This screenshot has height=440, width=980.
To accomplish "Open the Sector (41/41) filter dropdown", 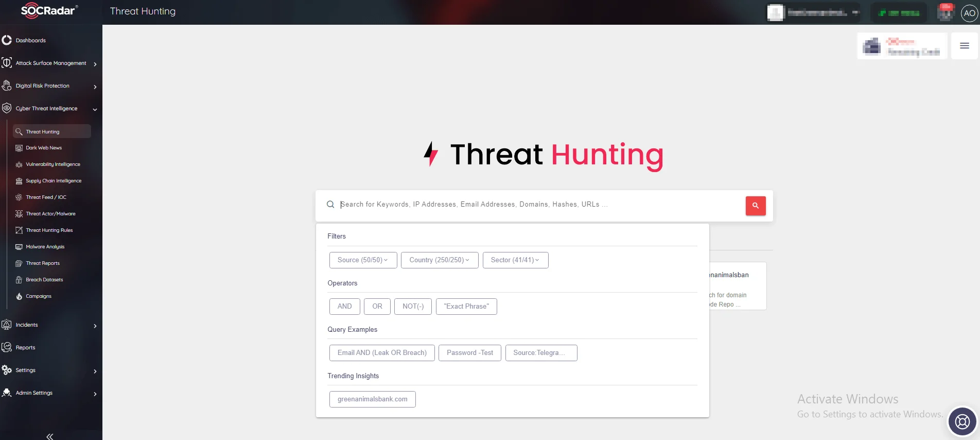I will [x=515, y=260].
